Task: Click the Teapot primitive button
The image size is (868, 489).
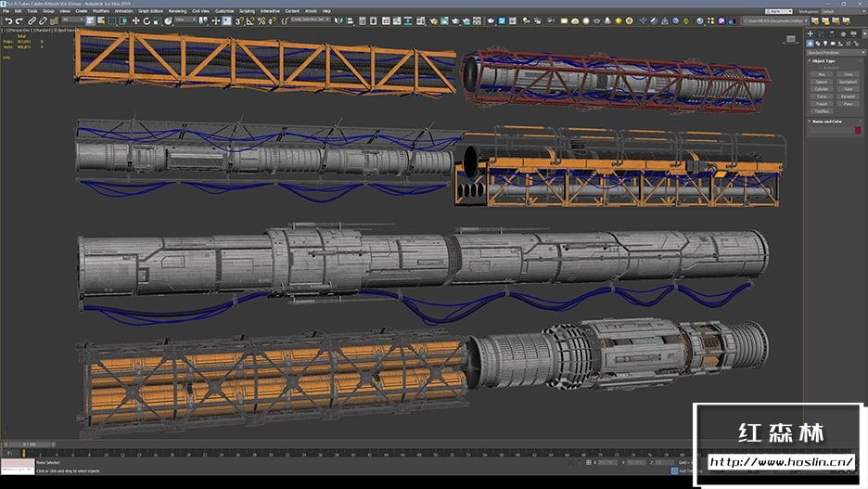Action: 822,104
